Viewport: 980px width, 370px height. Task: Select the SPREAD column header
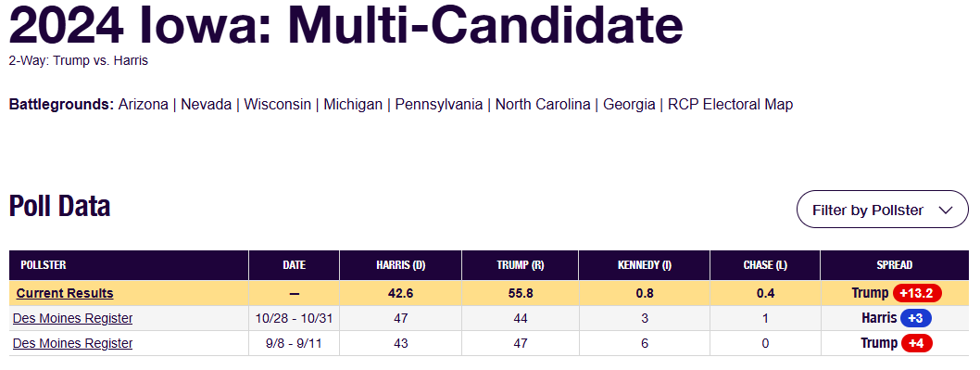pyautogui.click(x=895, y=265)
